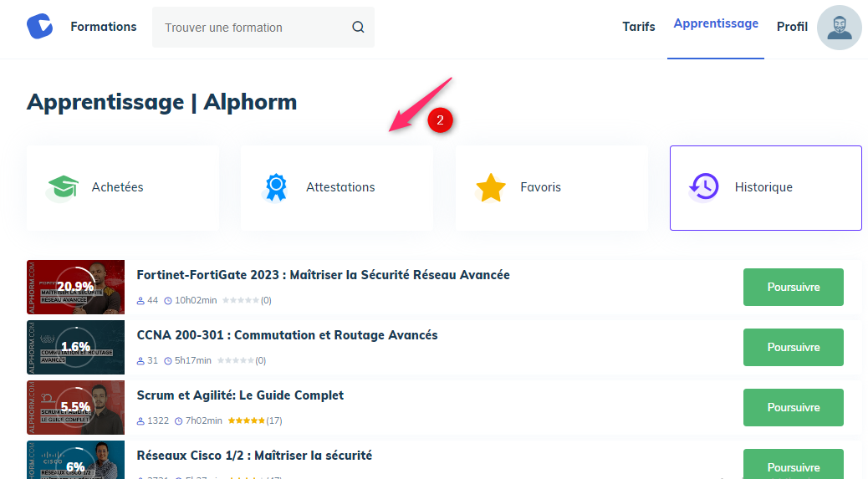Click the clock icon beside 10h02min
Viewport: 868px width, 479px height.
(x=168, y=301)
